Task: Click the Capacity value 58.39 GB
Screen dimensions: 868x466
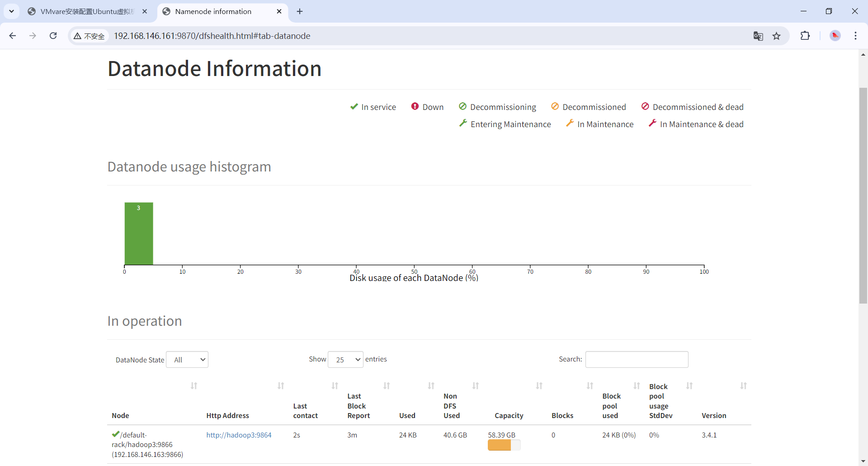Action: click(502, 435)
